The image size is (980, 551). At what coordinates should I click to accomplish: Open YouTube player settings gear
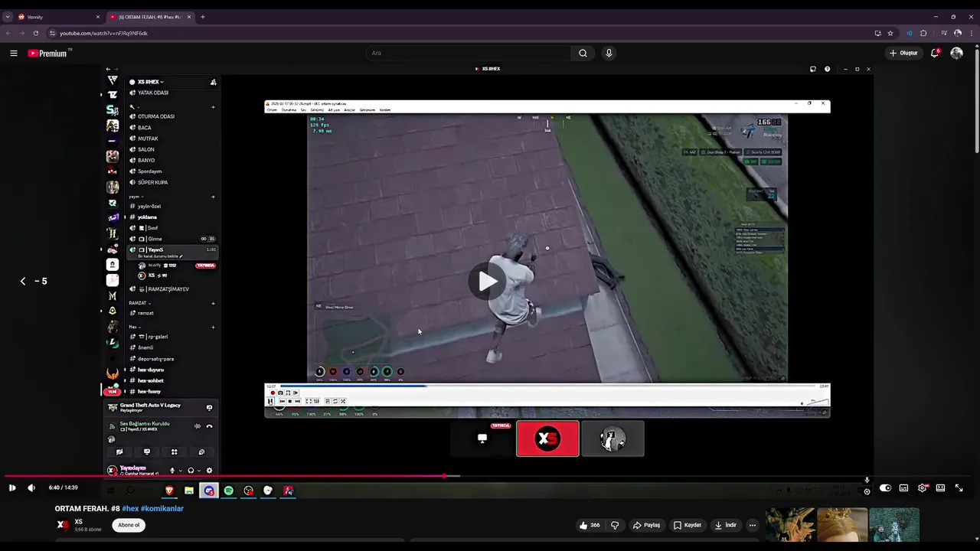tap(923, 487)
